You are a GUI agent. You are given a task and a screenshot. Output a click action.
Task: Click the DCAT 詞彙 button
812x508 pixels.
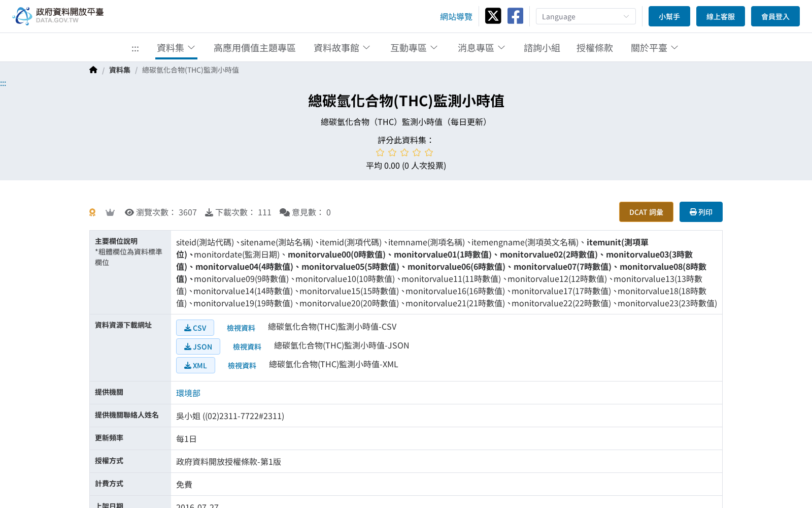tap(646, 212)
